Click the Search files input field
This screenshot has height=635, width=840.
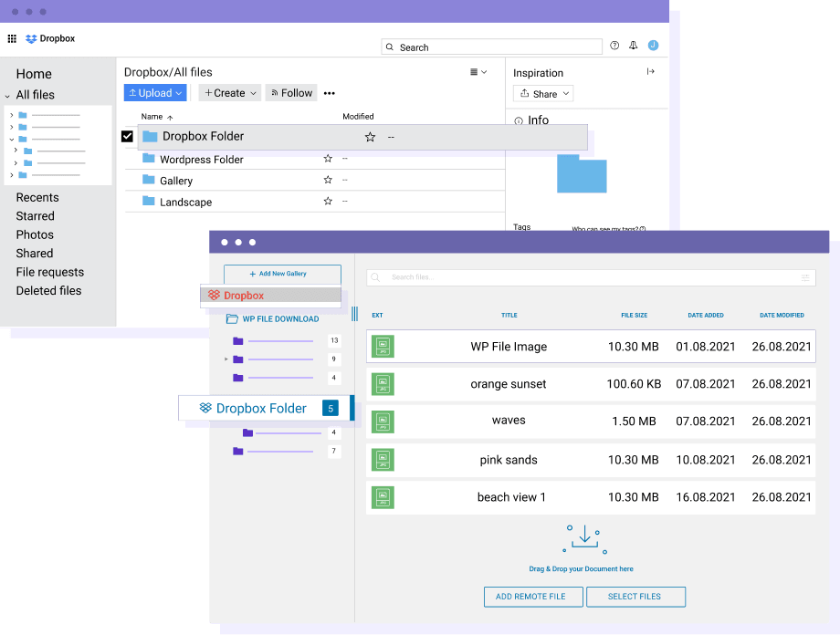584,277
